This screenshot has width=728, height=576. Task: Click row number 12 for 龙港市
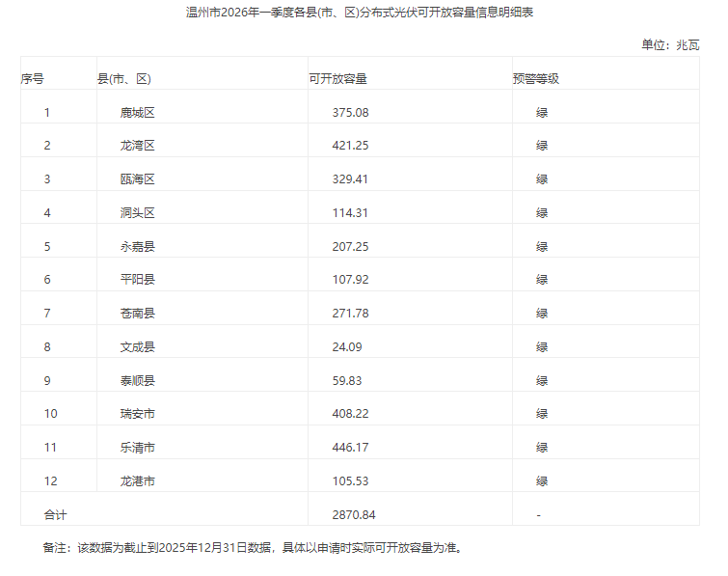click(x=50, y=481)
